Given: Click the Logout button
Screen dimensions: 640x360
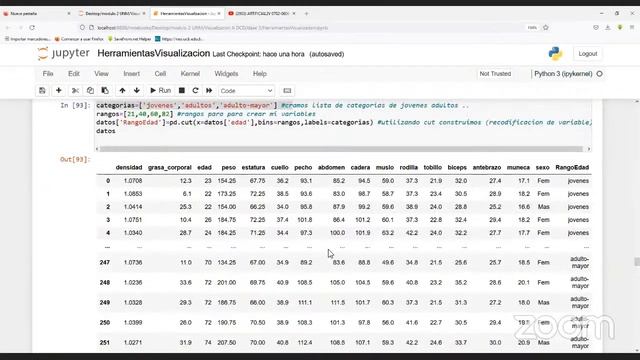Looking at the screenshot, I should [x=587, y=54].
